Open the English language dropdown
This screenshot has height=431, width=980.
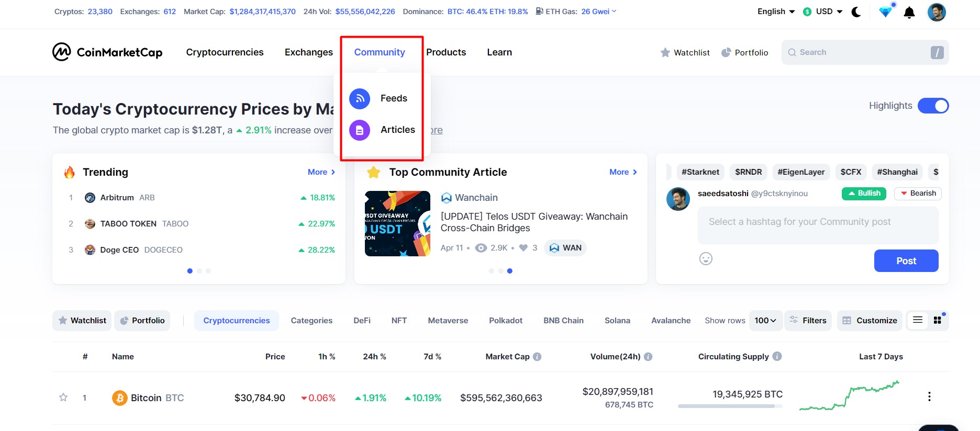click(776, 12)
